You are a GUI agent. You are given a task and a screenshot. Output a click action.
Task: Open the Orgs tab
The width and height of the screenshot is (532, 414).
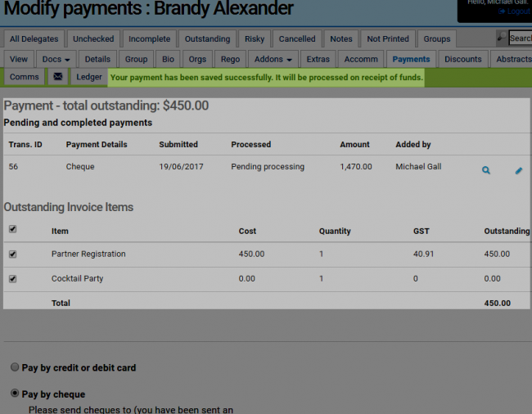point(197,60)
